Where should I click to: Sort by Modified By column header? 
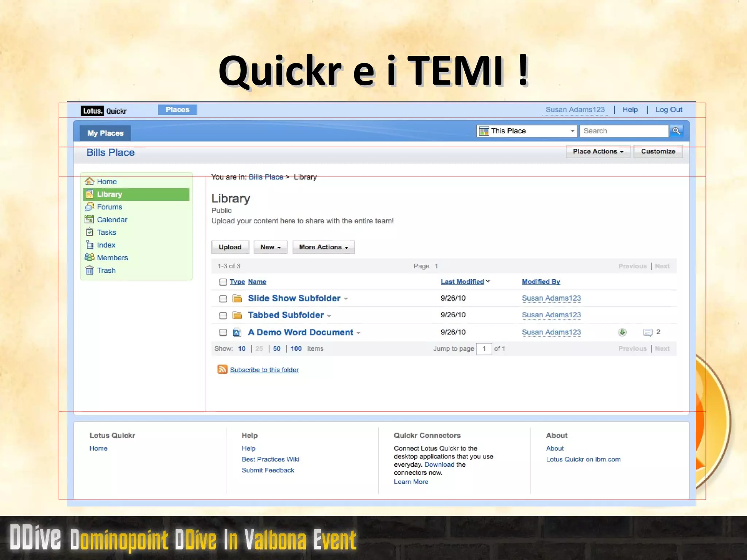[x=541, y=281]
